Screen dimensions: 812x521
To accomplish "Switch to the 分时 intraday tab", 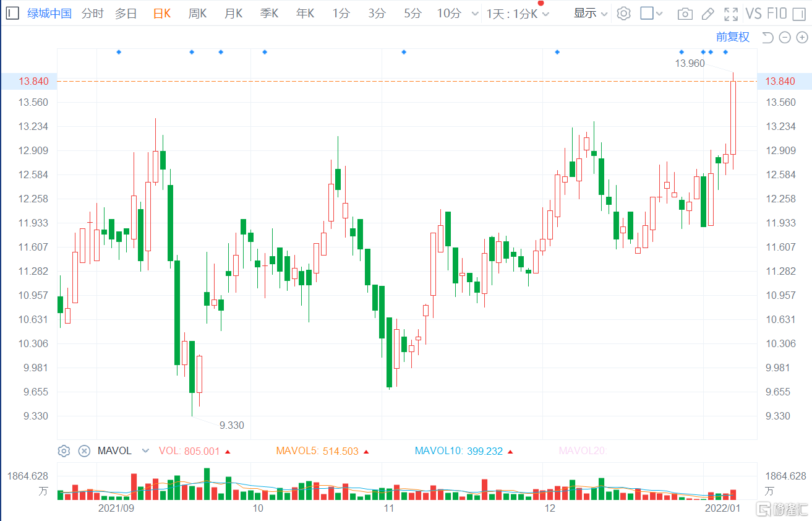I will point(92,13).
